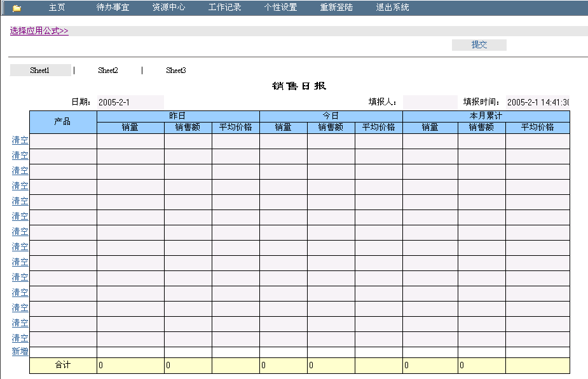This screenshot has width=588, height=379.
Task: Switch to the Sheet2 tab
Action: click(x=108, y=70)
